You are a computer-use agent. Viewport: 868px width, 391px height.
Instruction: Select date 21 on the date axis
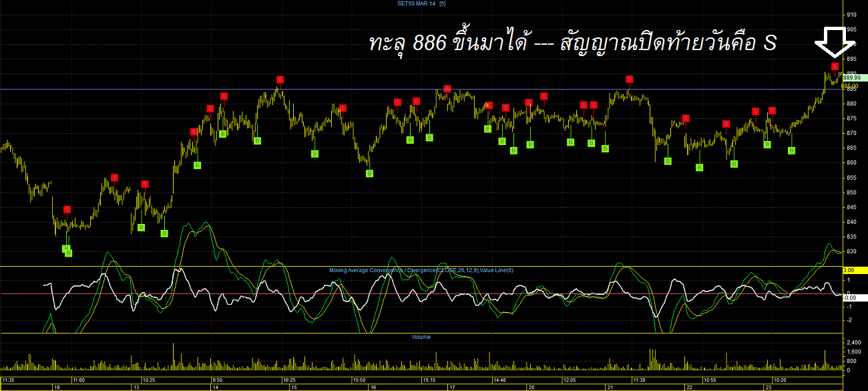[610, 387]
